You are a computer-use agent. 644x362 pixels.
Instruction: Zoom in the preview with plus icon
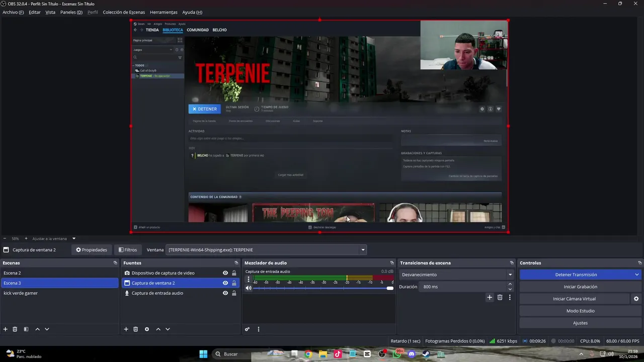[x=26, y=238]
